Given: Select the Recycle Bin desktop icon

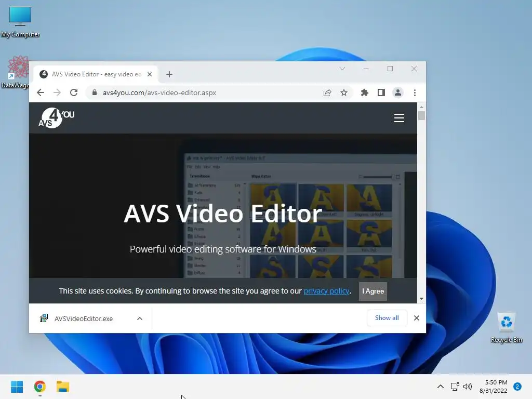Looking at the screenshot, I should 506,327.
